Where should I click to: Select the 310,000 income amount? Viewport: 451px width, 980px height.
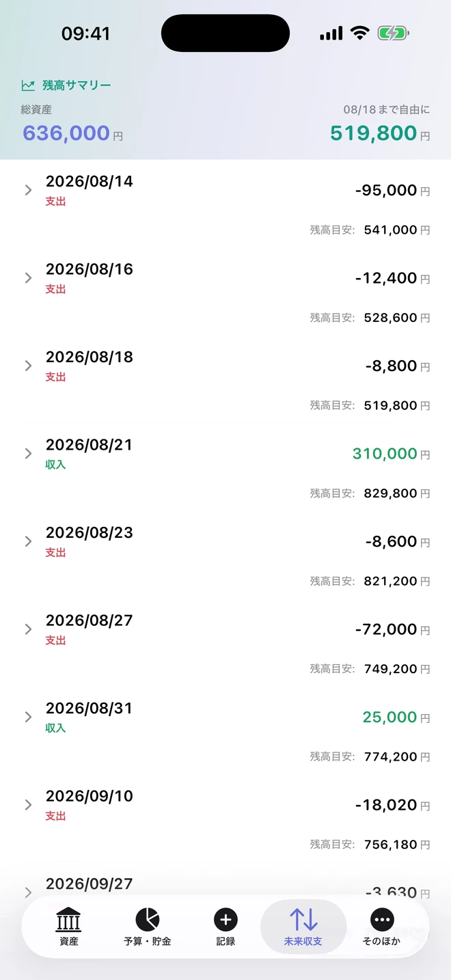[x=385, y=454]
